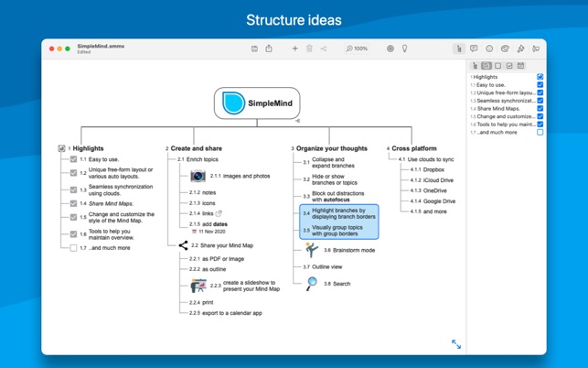Click the trash delete icon
Screen dimensions: 588x368
309,49
